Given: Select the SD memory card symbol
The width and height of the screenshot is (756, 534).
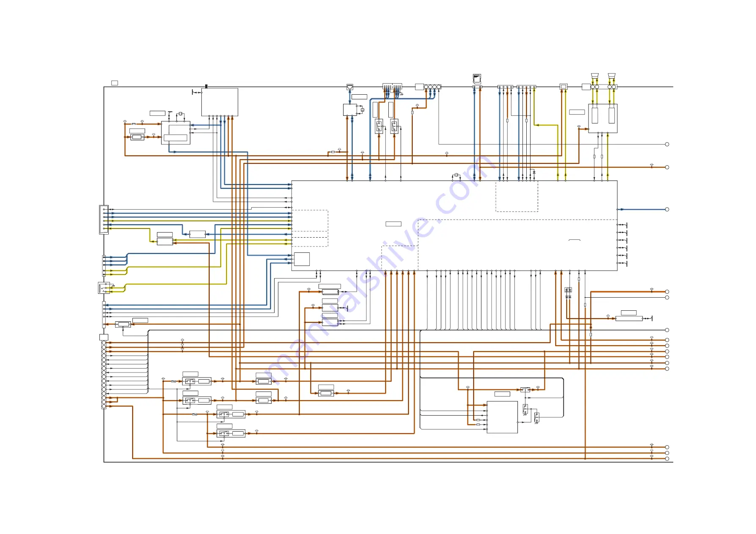Looking at the screenshot, I should pyautogui.click(x=477, y=79).
